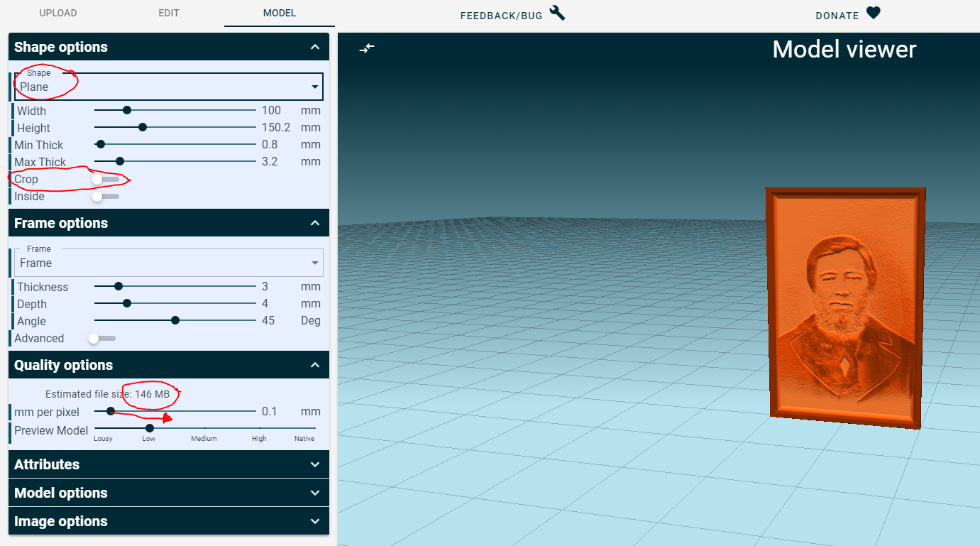This screenshot has height=546, width=980.
Task: Switch to the Edit tab
Action: click(x=169, y=13)
